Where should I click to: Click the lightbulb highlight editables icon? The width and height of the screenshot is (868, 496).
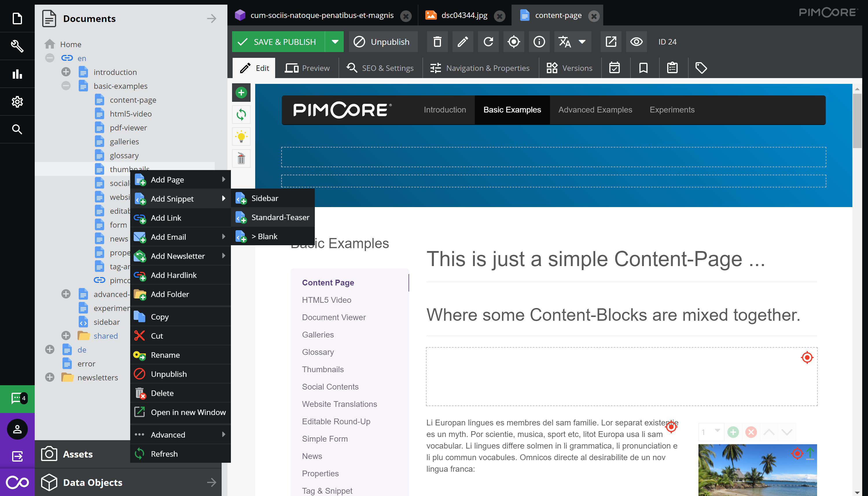tap(241, 137)
